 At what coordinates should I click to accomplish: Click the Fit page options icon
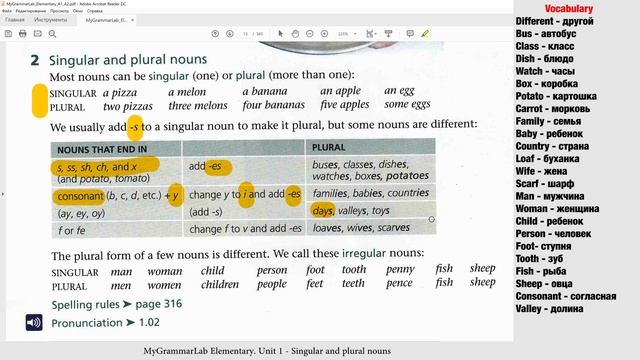coord(371,34)
